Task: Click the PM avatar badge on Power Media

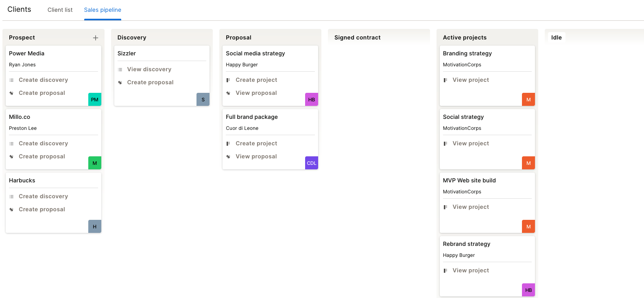Action: tap(95, 100)
